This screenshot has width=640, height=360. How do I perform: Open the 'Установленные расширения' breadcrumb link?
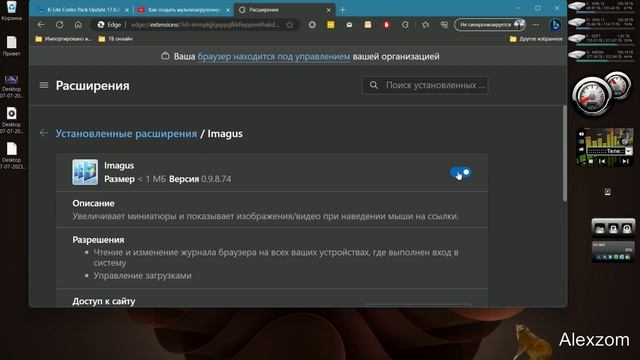[x=126, y=133]
